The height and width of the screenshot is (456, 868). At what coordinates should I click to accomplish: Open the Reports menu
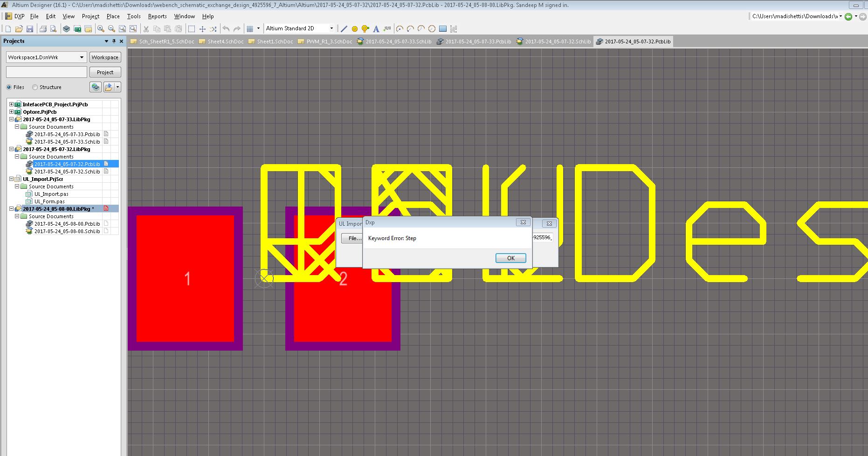pyautogui.click(x=157, y=16)
